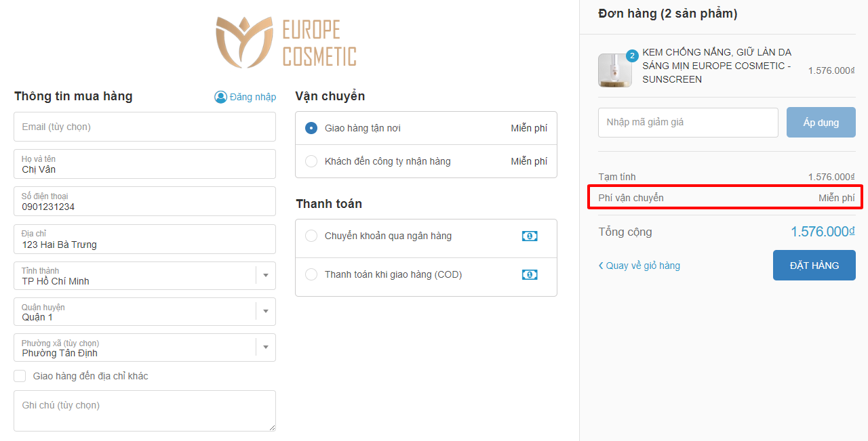Focus the Nhập mã giảm giá field
The width and height of the screenshot is (868, 441).
(x=688, y=123)
